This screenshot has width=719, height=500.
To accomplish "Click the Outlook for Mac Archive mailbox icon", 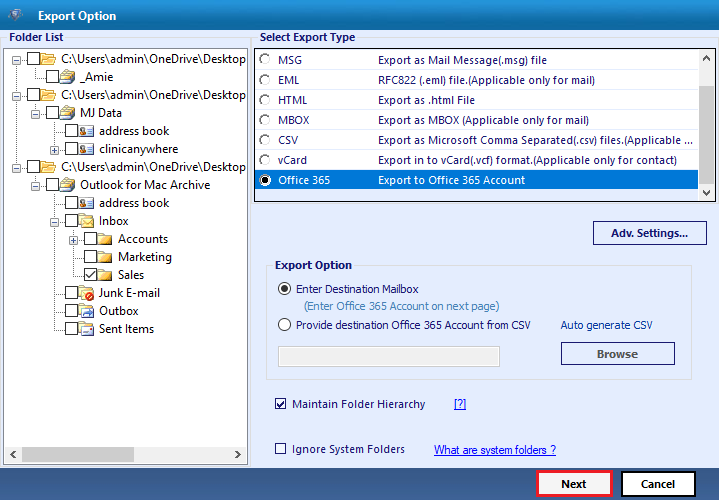I will [67, 184].
